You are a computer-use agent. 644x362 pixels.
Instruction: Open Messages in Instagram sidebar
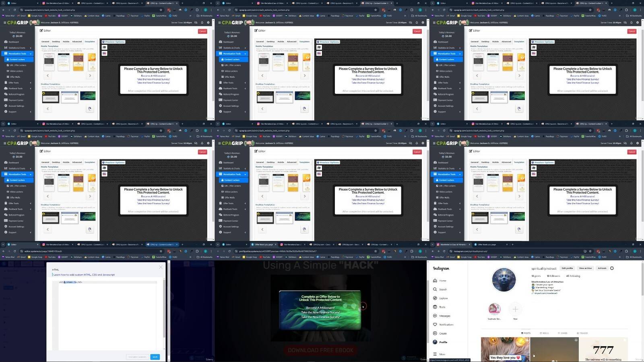tap(442, 316)
